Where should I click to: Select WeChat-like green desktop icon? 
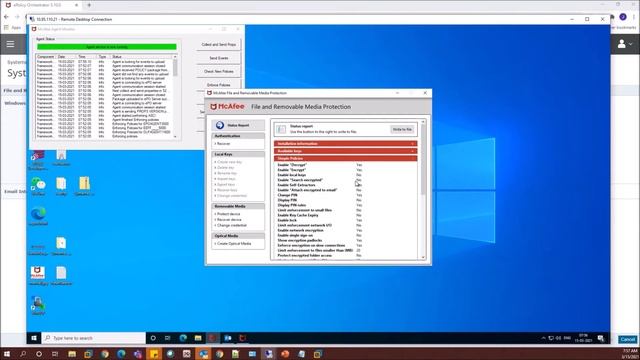38,187
